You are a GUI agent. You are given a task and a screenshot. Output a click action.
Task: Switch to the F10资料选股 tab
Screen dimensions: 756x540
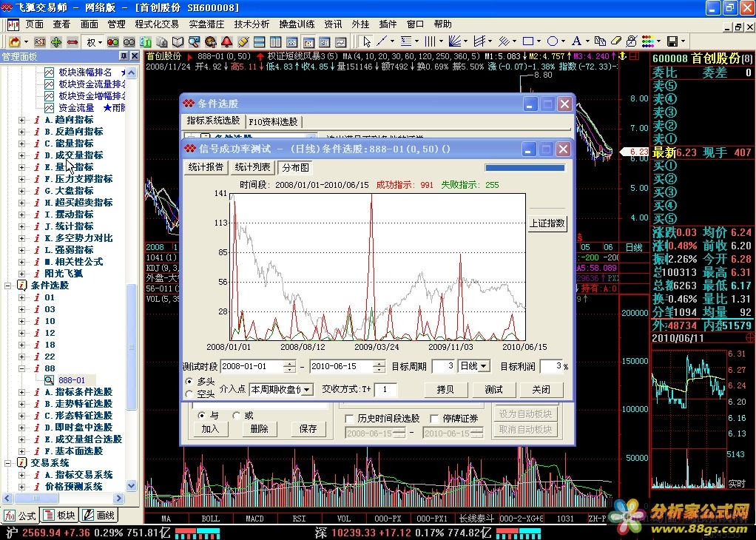coord(274,121)
